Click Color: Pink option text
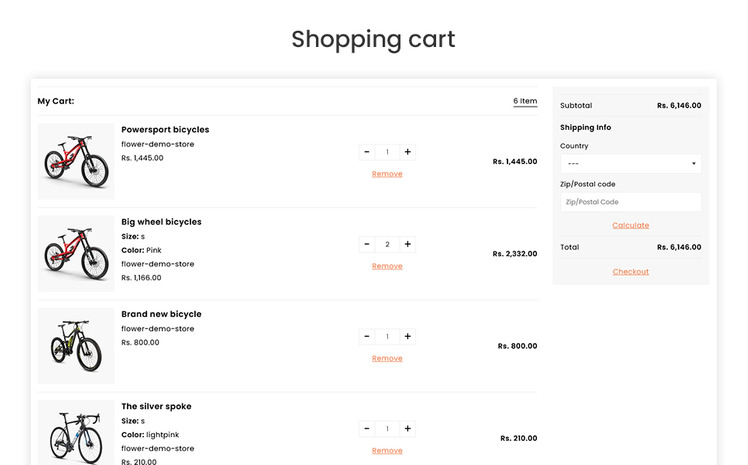The image size is (748, 465). 141,250
